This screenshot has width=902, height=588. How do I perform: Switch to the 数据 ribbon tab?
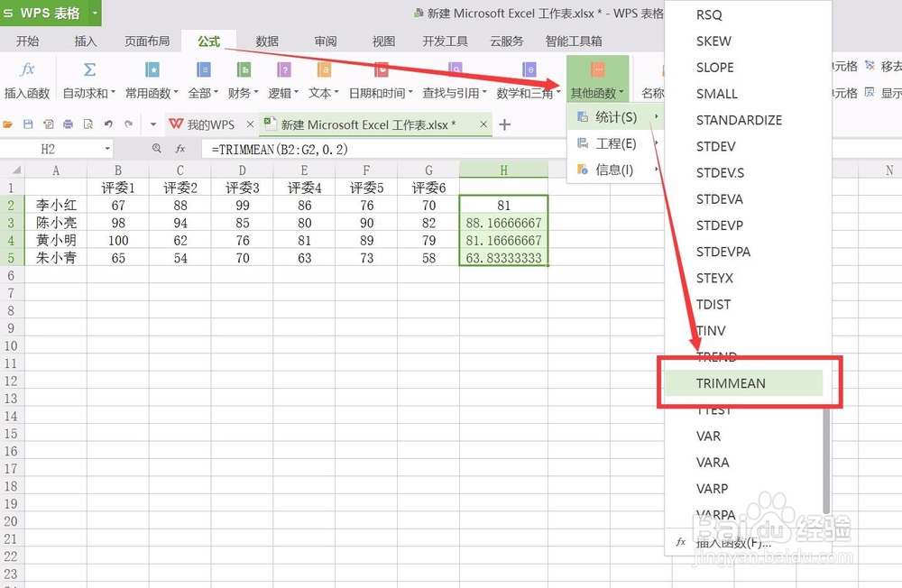(267, 41)
